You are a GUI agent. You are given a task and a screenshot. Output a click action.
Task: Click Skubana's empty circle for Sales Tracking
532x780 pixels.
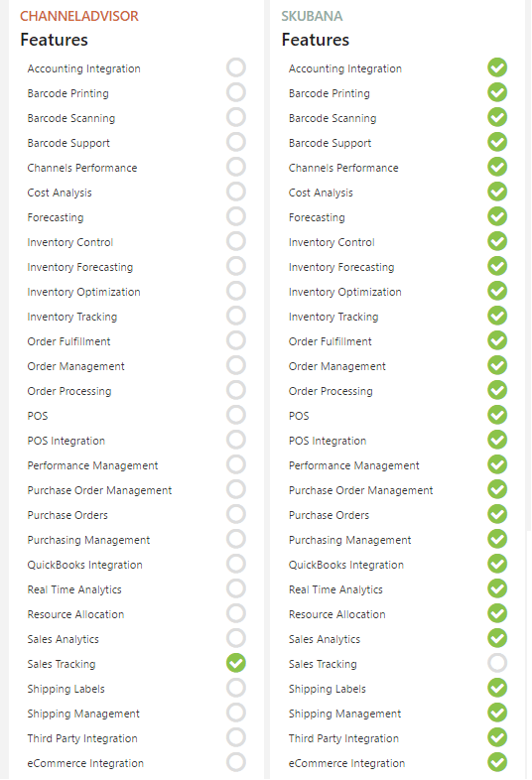click(x=497, y=663)
